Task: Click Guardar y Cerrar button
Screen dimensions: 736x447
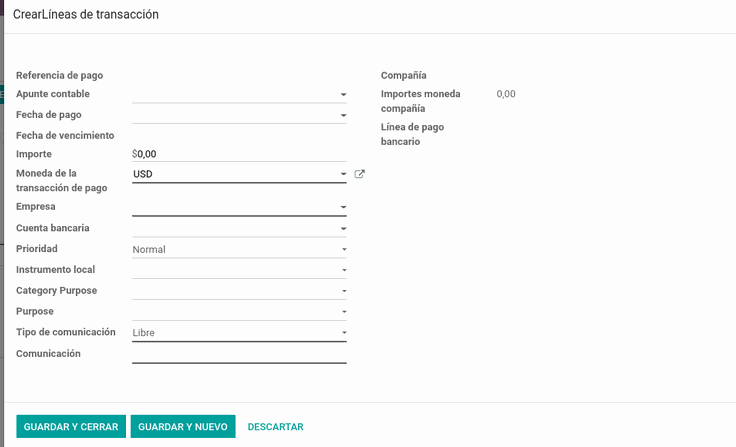Action: [x=71, y=426]
